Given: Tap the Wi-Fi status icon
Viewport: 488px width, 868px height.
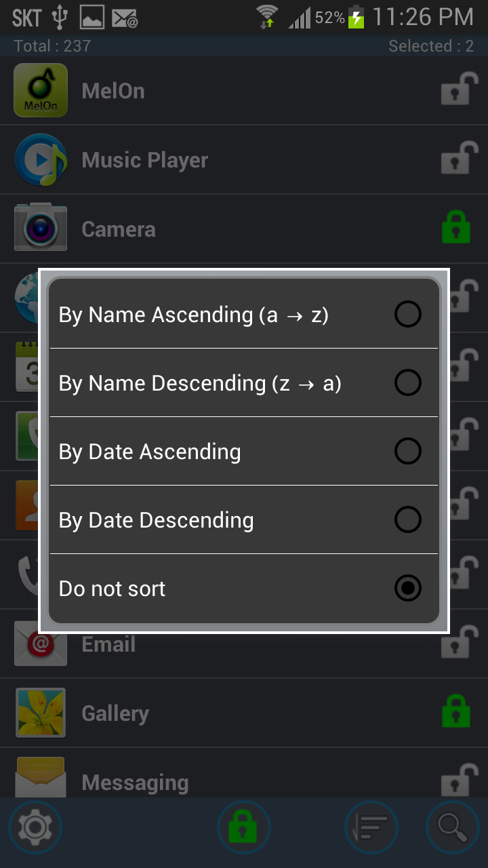Looking at the screenshot, I should 268,16.
